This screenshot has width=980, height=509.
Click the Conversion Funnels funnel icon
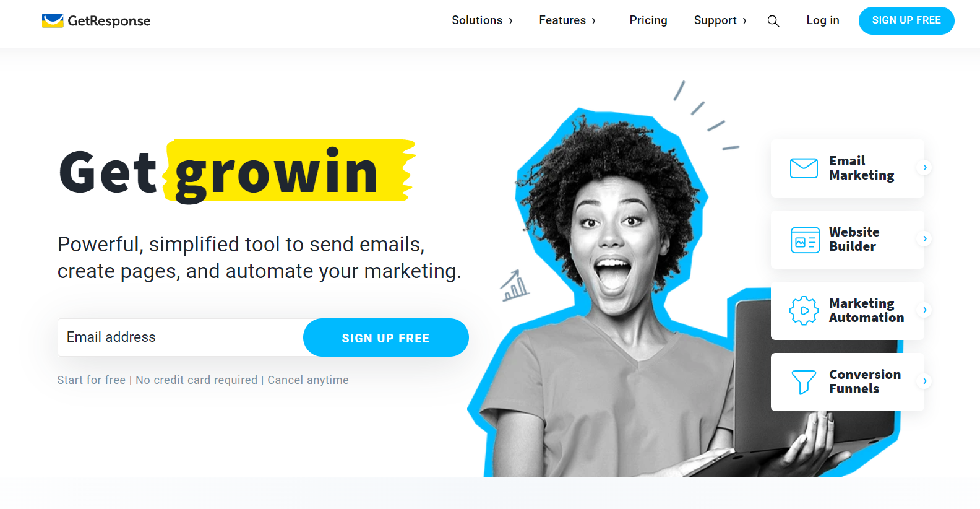(x=804, y=382)
